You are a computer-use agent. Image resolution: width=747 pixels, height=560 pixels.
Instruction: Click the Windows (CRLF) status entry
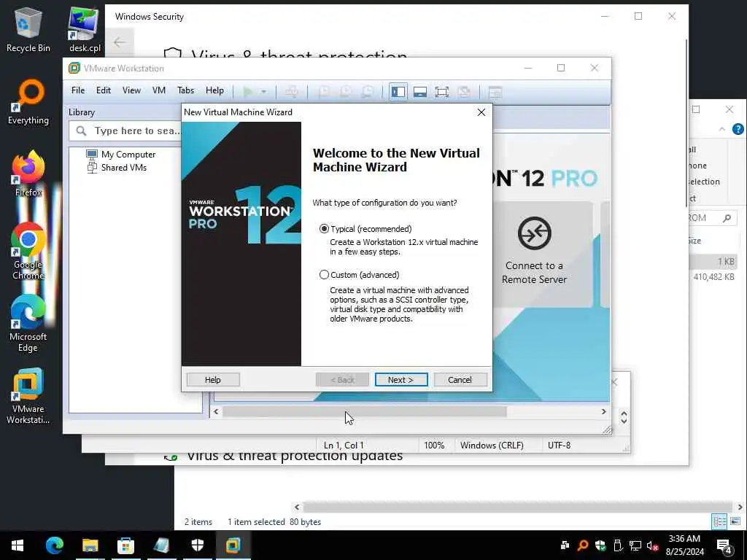click(492, 446)
